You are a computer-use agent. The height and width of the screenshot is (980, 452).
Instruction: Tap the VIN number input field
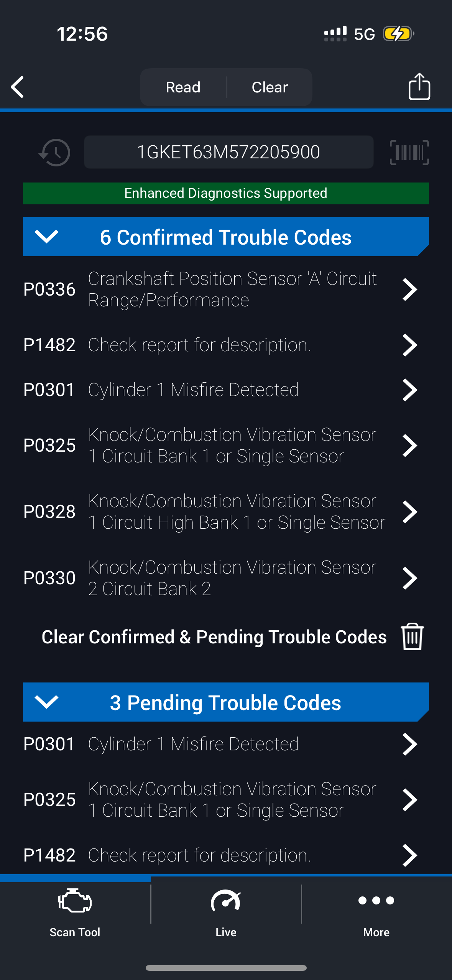point(228,152)
